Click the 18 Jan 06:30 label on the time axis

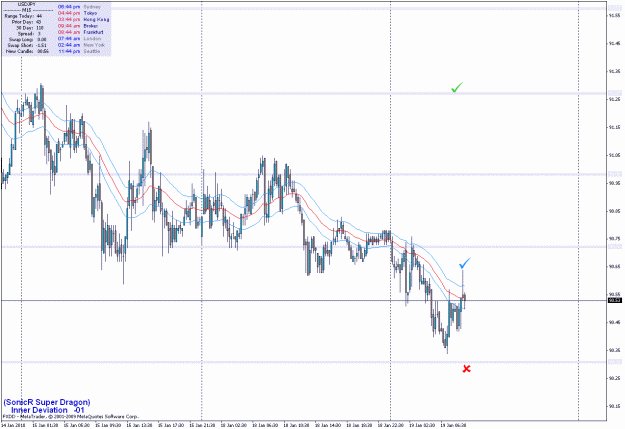click(265, 425)
